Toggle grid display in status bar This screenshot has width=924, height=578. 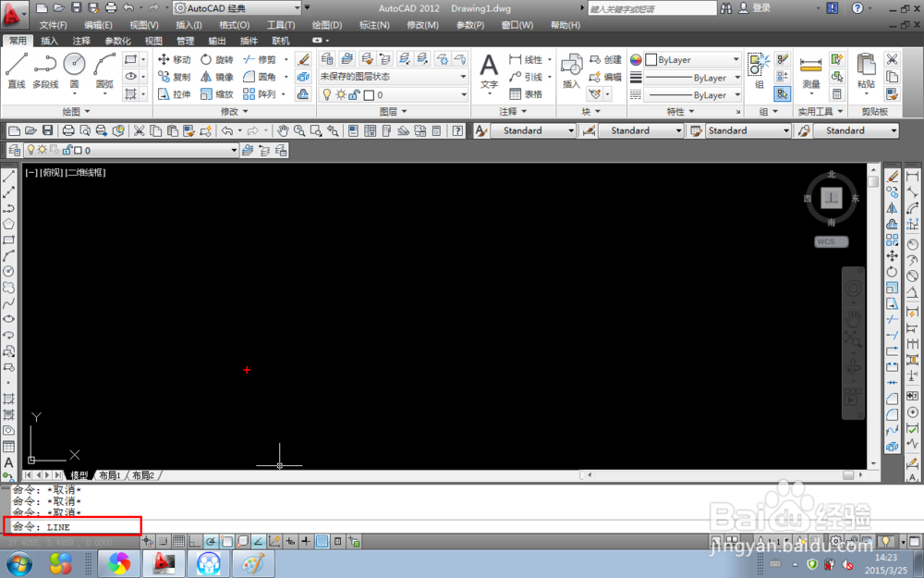tap(179, 541)
